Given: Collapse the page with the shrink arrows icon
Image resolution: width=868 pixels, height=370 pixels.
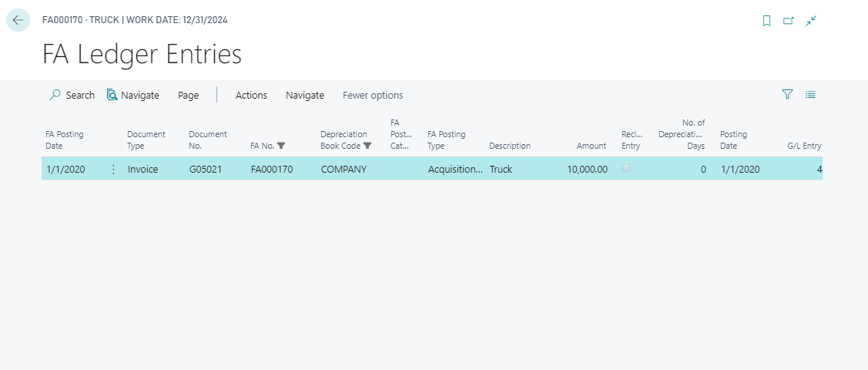Looking at the screenshot, I should point(811,21).
